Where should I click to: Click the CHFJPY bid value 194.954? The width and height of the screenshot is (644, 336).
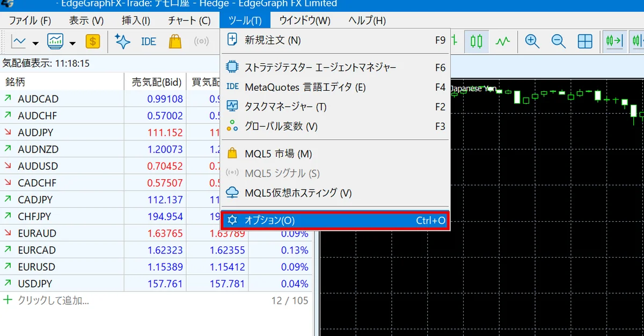pos(165,216)
